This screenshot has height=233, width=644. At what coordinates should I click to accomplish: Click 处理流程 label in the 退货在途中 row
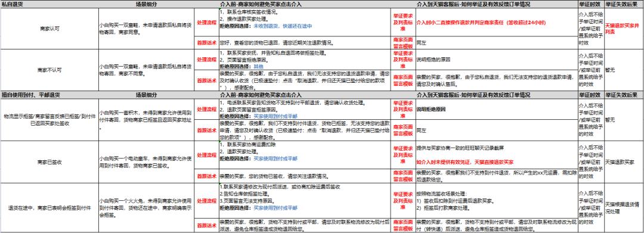(206, 201)
